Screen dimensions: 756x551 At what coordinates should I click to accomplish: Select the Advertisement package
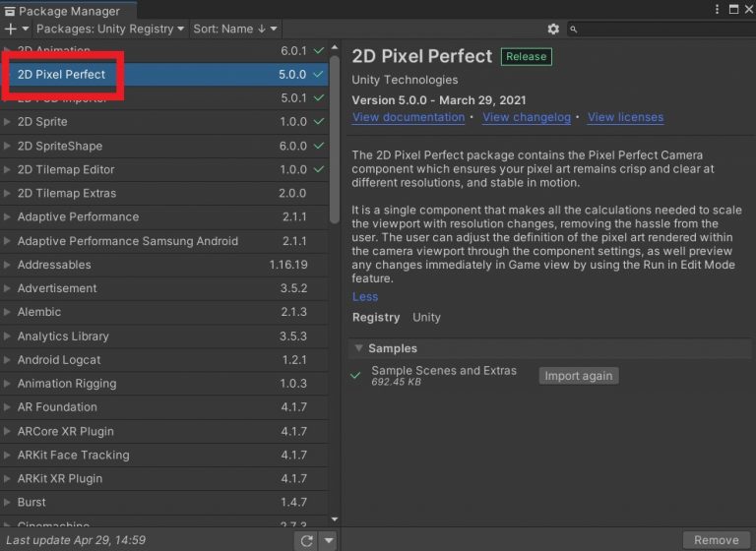tap(164, 288)
